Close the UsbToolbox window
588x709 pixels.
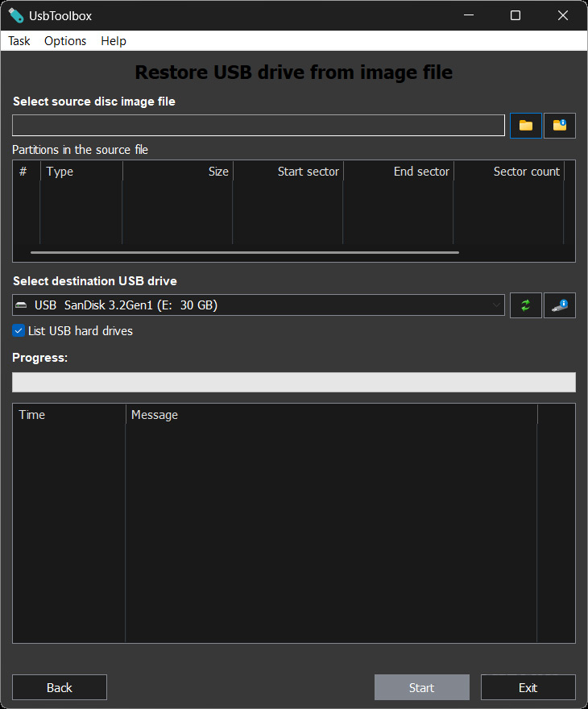563,15
